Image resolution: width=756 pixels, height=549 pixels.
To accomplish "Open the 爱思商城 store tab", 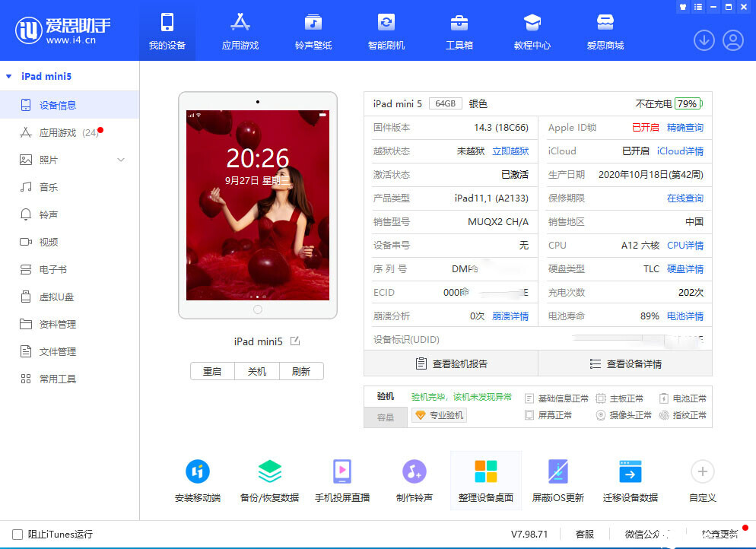I will (605, 31).
